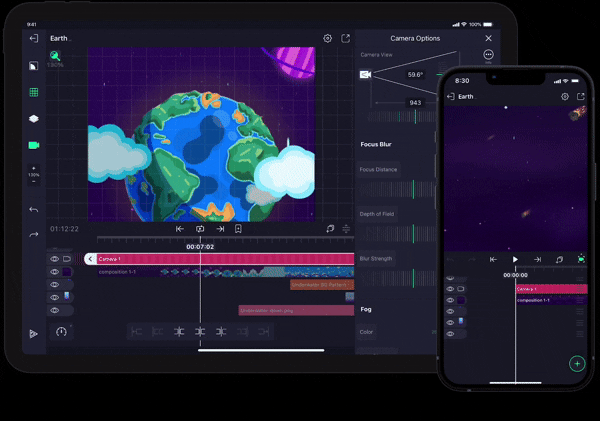Viewport: 600px width, 421px height.
Task: Toggle visibility of composition 1-1 layer
Action: [x=55, y=272]
